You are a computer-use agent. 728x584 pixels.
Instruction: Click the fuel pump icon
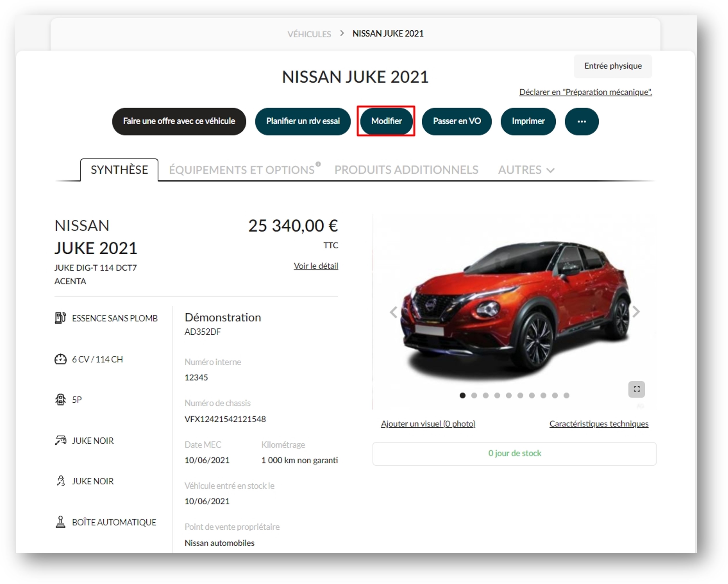click(x=60, y=318)
